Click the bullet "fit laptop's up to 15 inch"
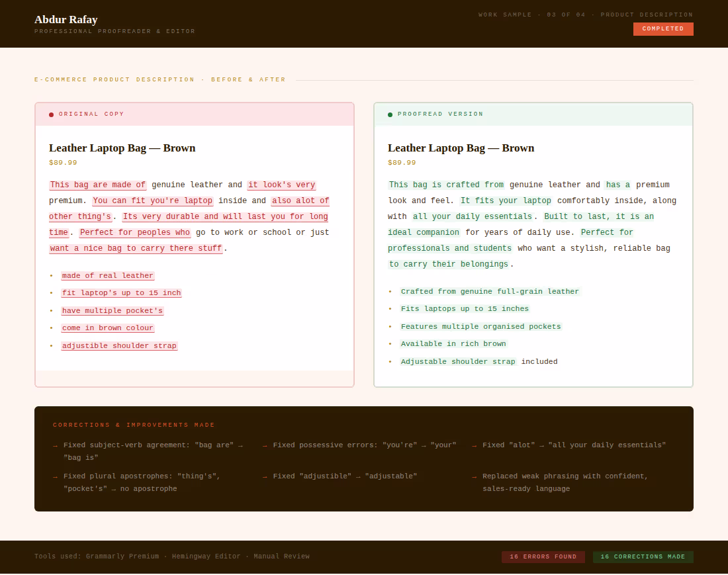Screen dimensions: 728x575 (x=122, y=293)
